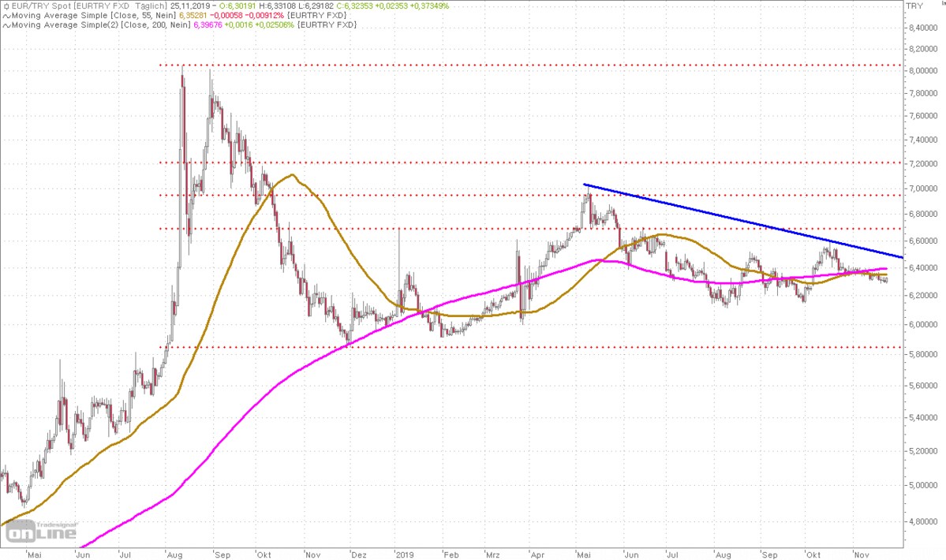The height and width of the screenshot is (560, 946).
Task: Click the TRY currency label on the price axis
Action: tap(917, 6)
